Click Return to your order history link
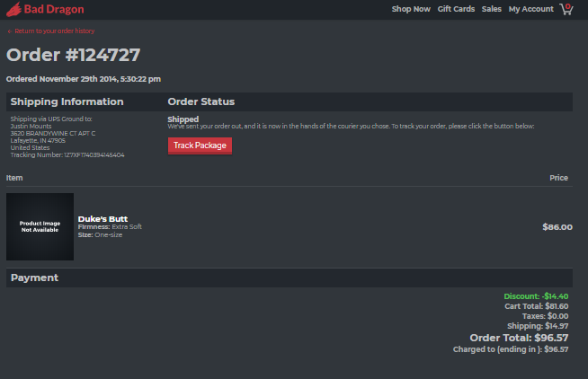The width and height of the screenshot is (588, 379). [54, 31]
